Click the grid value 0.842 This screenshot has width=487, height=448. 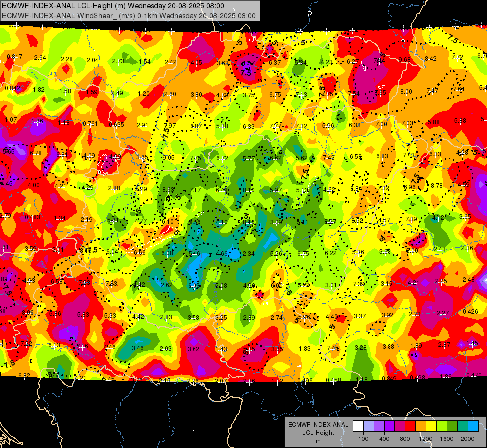tap(13, 88)
